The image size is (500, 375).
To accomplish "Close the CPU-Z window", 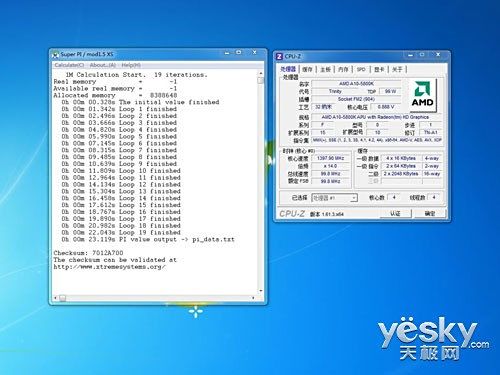I will coord(438,55).
